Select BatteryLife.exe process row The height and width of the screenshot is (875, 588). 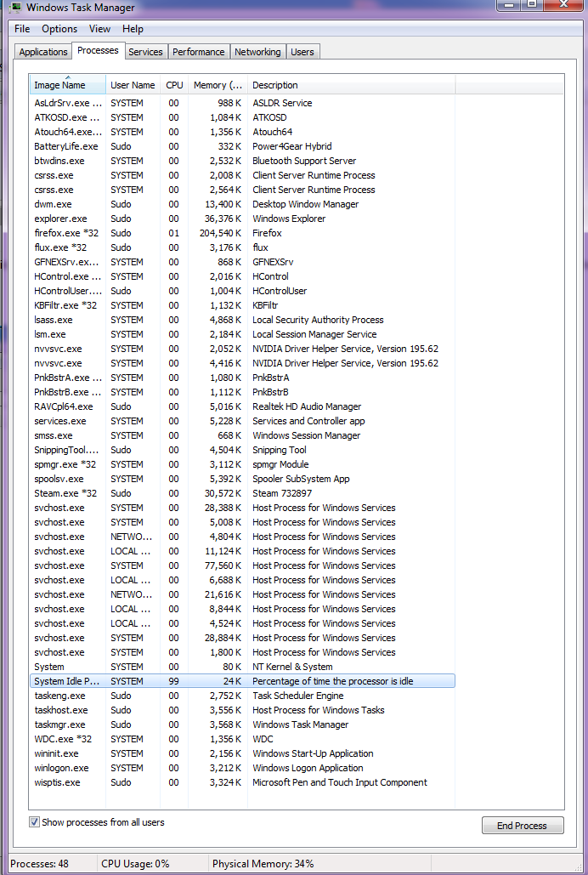click(242, 146)
